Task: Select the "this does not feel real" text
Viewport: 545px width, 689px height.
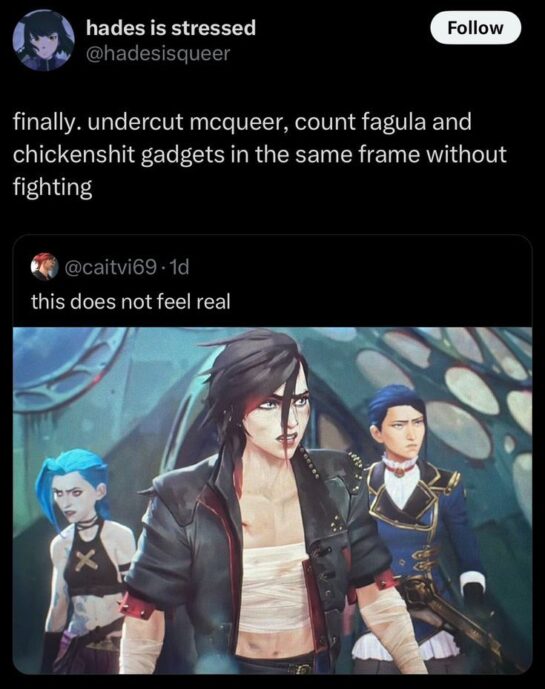Action: point(131,302)
